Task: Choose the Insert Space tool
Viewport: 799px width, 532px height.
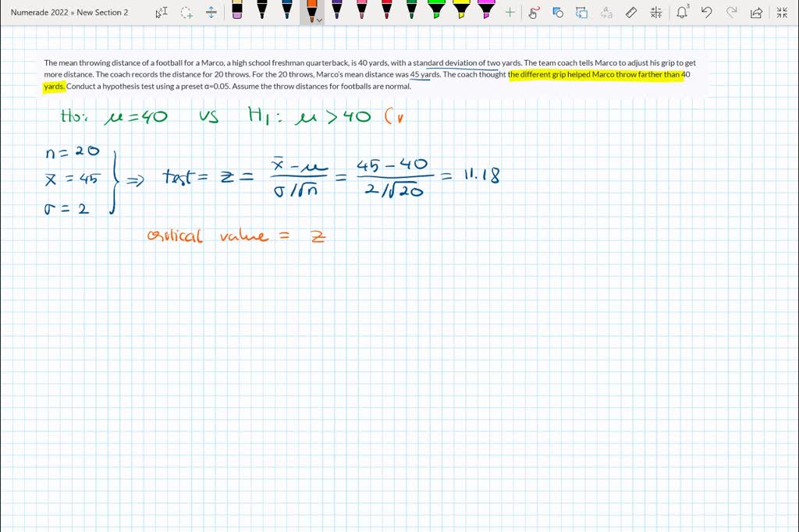Action: pos(211,12)
